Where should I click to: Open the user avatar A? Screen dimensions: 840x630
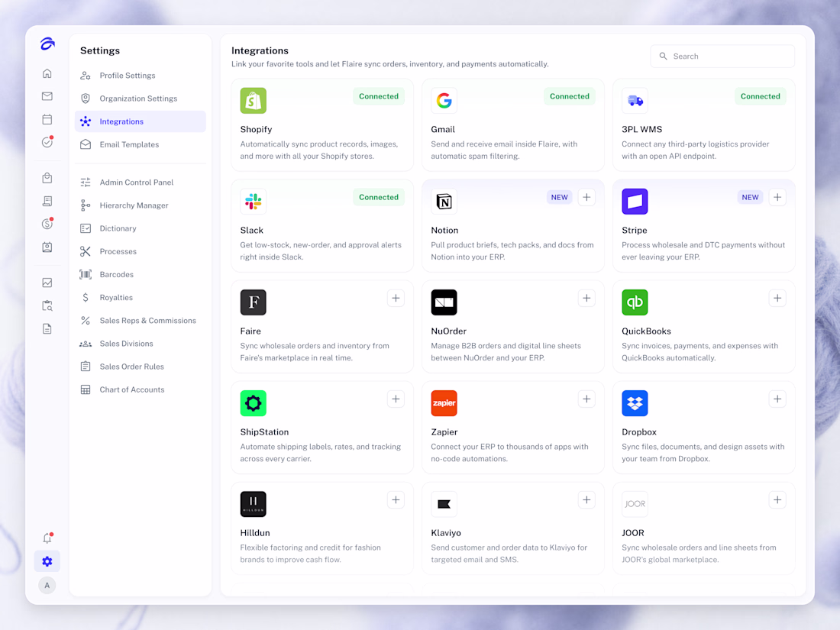coord(47,586)
